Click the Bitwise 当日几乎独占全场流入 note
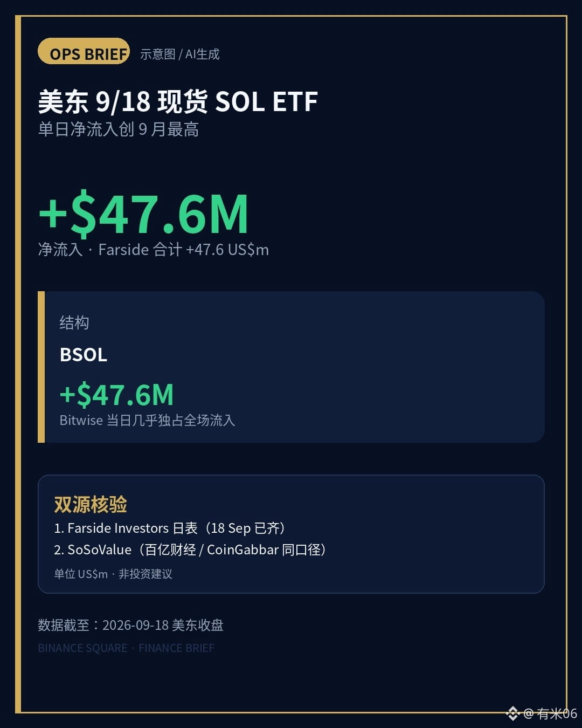582x728 pixels. pyautogui.click(x=147, y=421)
